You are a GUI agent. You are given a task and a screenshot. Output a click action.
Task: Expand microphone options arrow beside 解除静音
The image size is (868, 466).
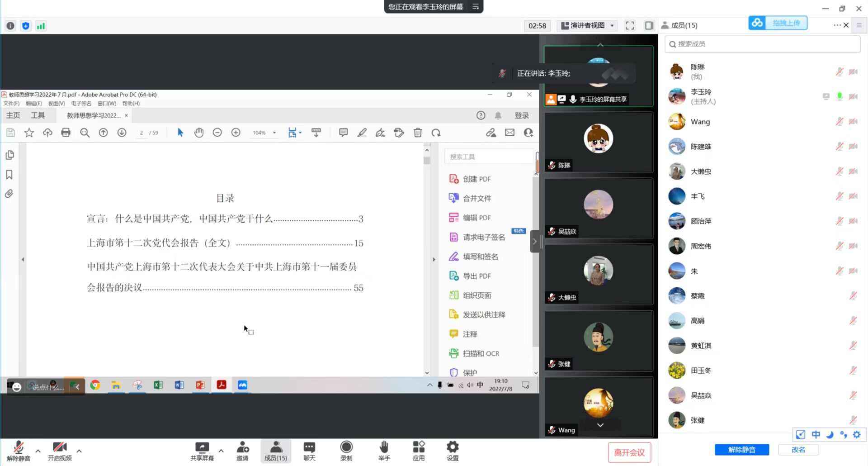pos(38,451)
